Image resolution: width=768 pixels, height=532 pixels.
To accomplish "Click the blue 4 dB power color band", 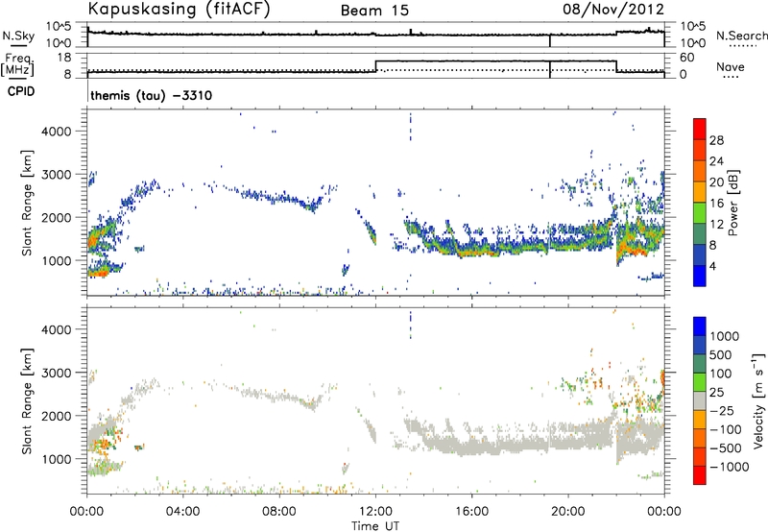I will (700, 276).
